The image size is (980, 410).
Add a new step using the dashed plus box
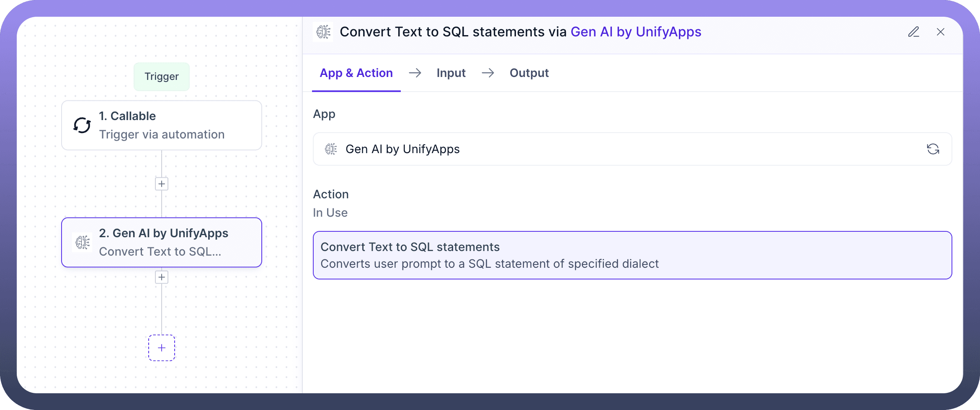tap(162, 348)
